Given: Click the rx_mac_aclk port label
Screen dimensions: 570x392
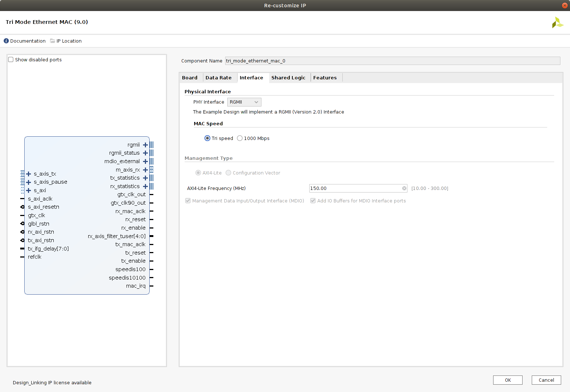Looking at the screenshot, I should [131, 212].
